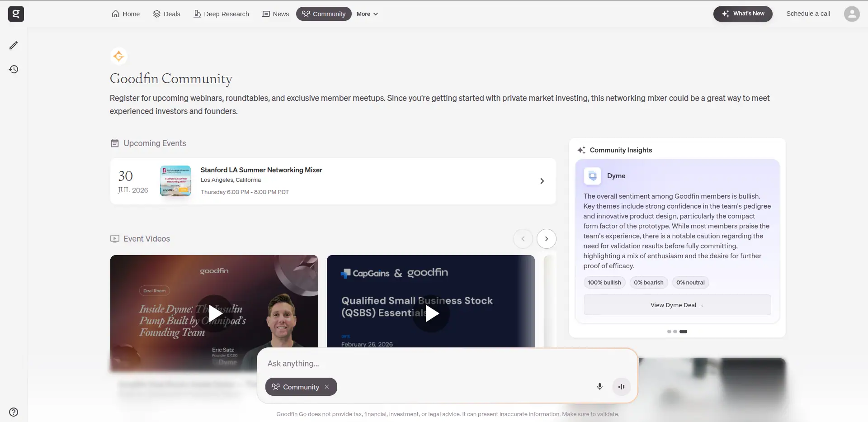This screenshot has height=422, width=868.
Task: Click the event time text
Action: 245,192
